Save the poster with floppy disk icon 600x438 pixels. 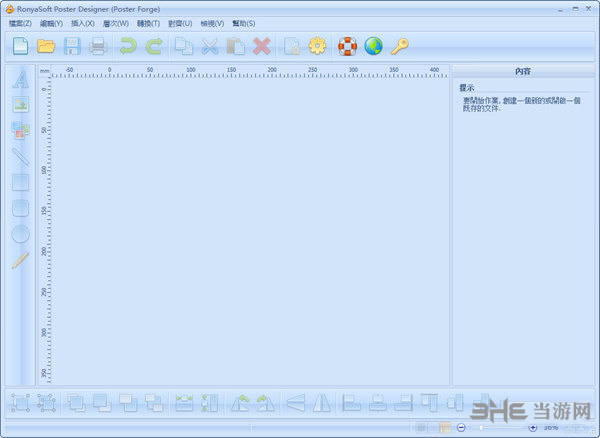[x=72, y=46]
